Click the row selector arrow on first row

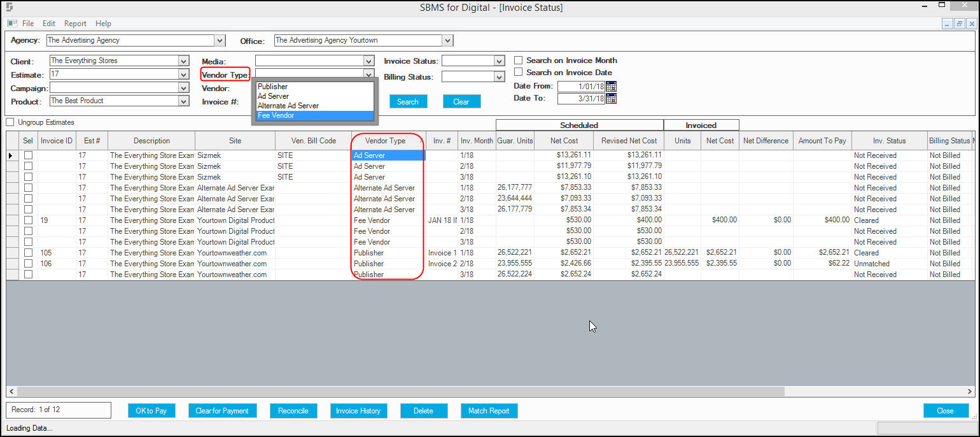[x=10, y=155]
